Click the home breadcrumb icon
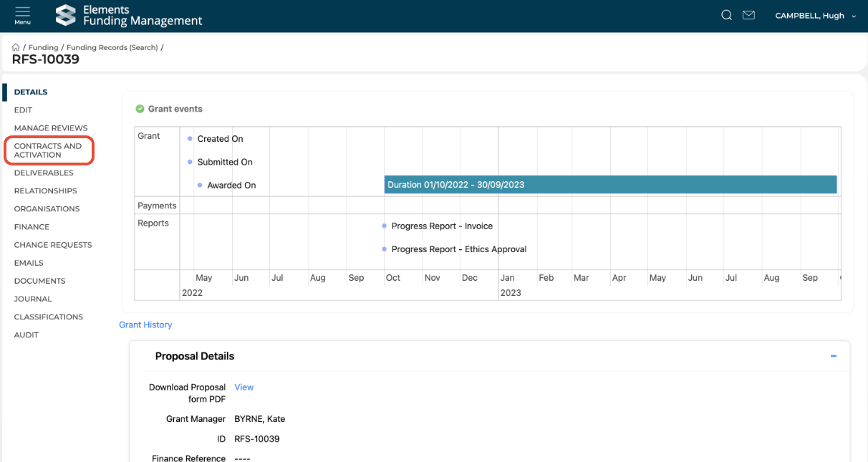868x462 pixels. click(16, 47)
